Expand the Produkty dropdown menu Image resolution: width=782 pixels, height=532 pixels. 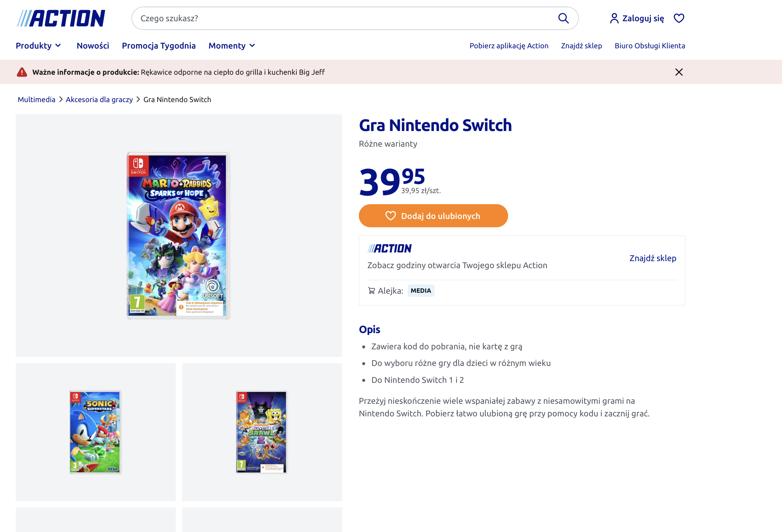(x=38, y=46)
